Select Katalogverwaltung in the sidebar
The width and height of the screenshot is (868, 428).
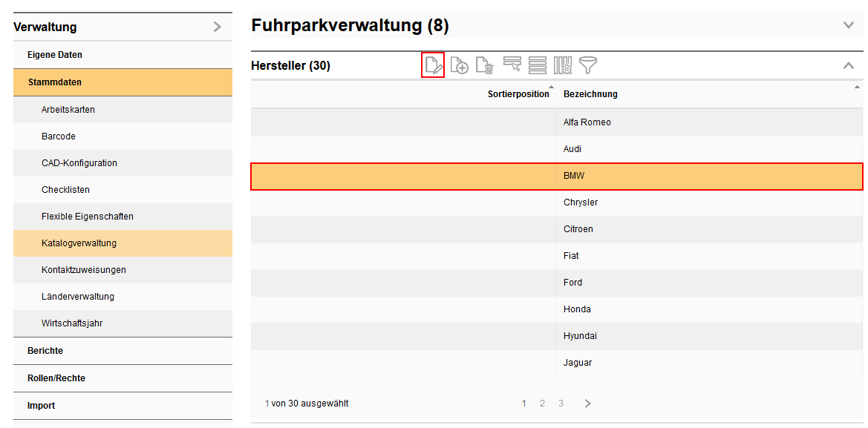click(x=79, y=243)
